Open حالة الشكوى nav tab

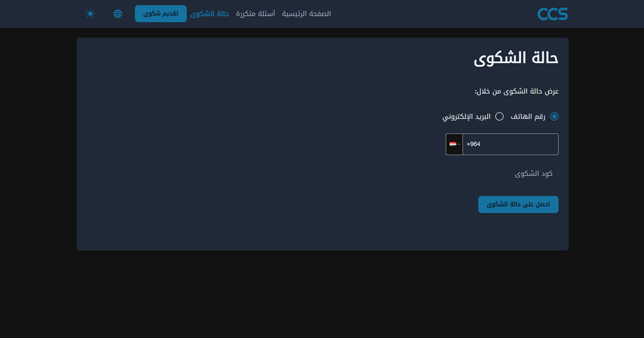tap(210, 14)
